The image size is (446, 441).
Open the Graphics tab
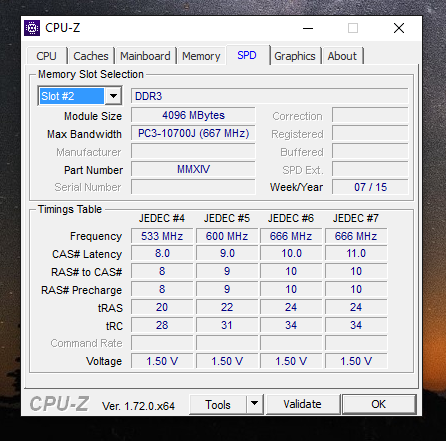295,56
